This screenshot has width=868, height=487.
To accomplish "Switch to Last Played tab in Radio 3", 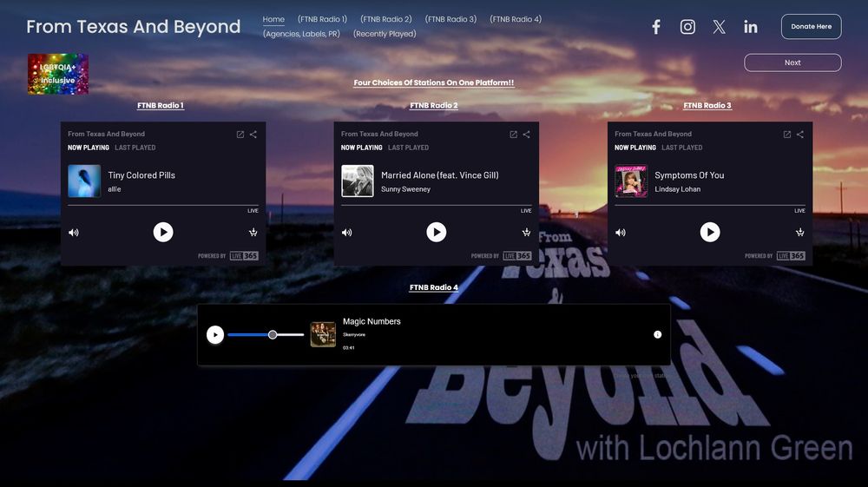I will click(682, 148).
